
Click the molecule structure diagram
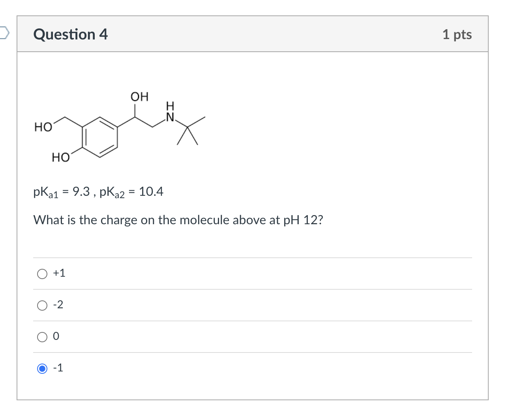118,126
